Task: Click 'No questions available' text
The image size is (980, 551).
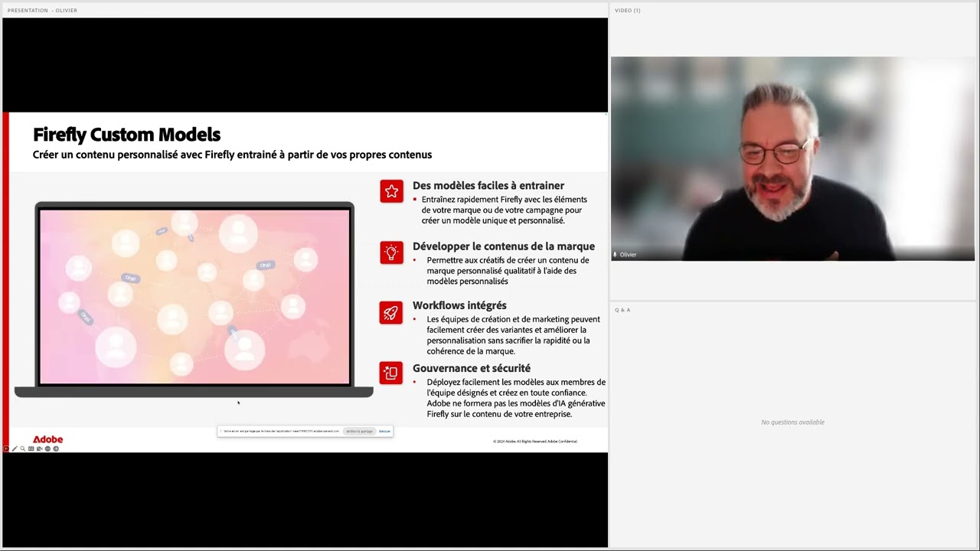Action: [792, 422]
